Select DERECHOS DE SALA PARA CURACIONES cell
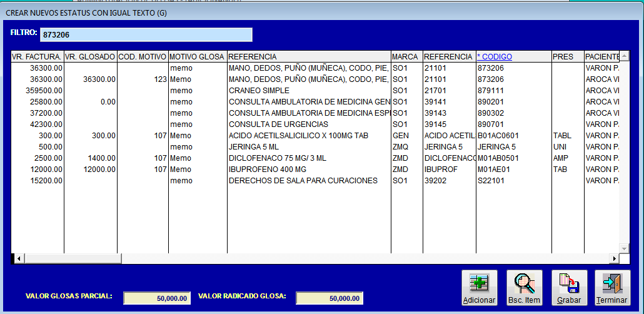Viewport: 644px width, 314px height. 309,180
